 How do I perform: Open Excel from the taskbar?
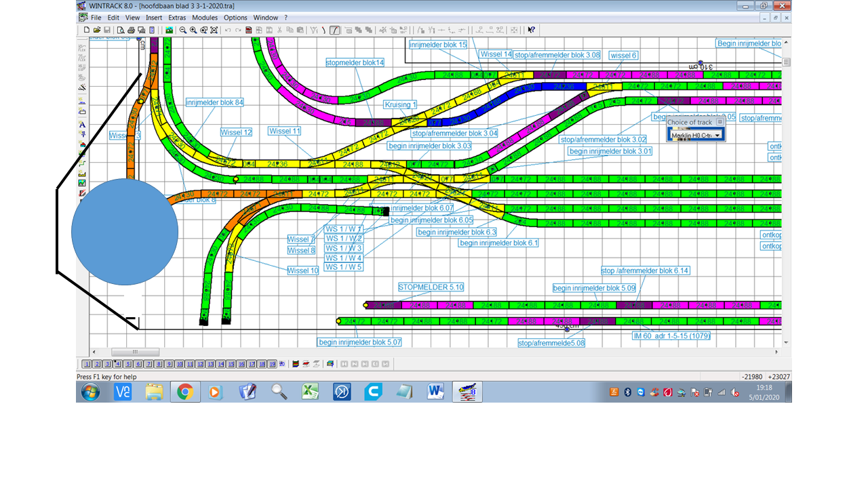(x=310, y=392)
